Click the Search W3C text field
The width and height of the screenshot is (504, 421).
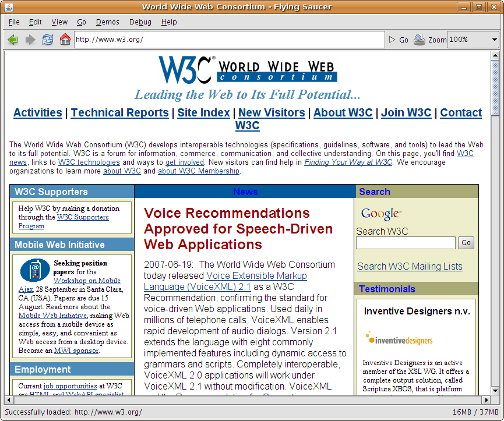click(x=406, y=243)
